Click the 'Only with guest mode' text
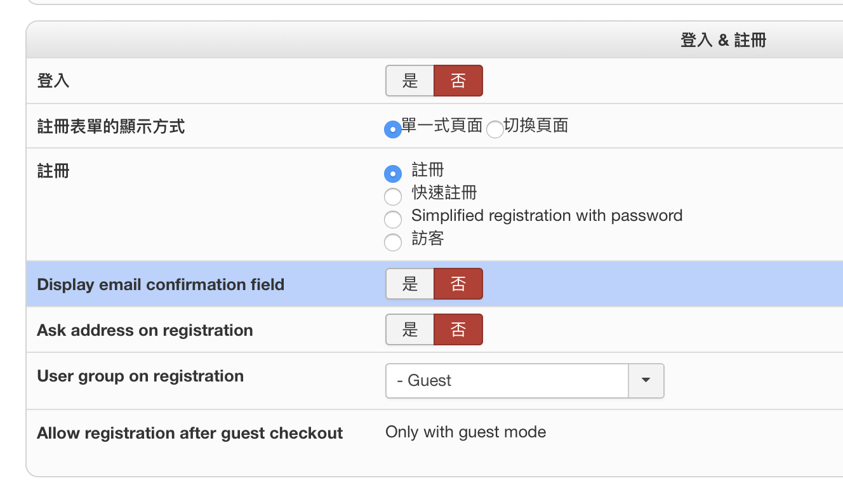Screen dimensions: 843x504 (465, 432)
